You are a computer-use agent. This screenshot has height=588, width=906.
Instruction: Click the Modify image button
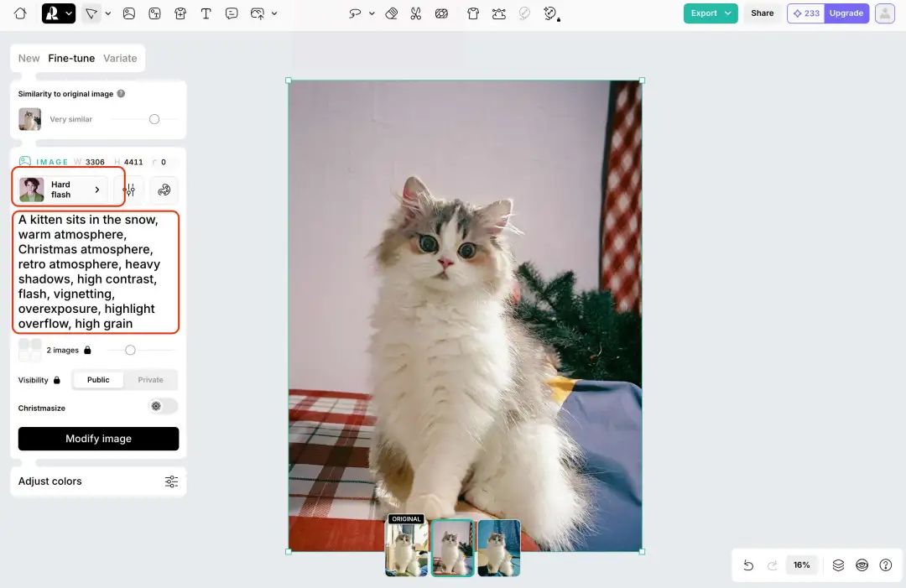tap(98, 439)
